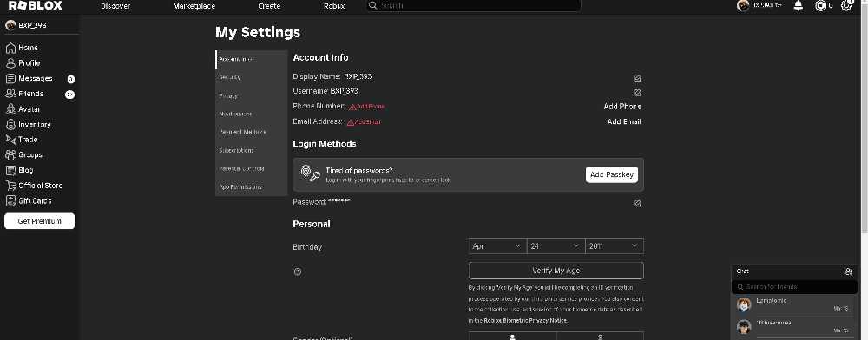Click the chat panel settings icon

(x=847, y=271)
